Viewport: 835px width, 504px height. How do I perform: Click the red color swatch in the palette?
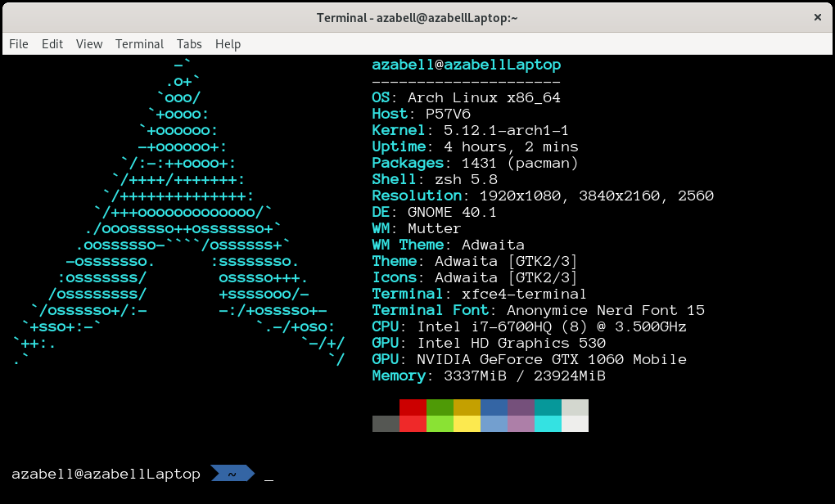(413, 409)
